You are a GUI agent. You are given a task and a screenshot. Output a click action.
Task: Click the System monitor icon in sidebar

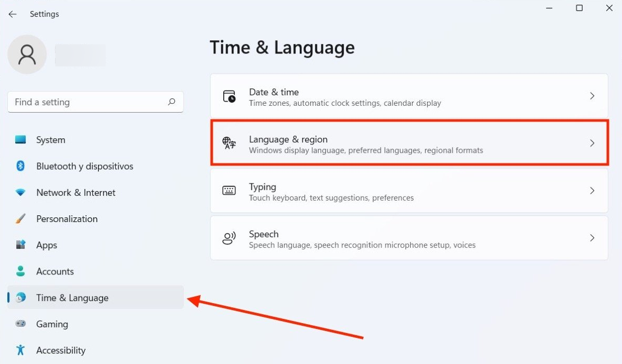20,140
